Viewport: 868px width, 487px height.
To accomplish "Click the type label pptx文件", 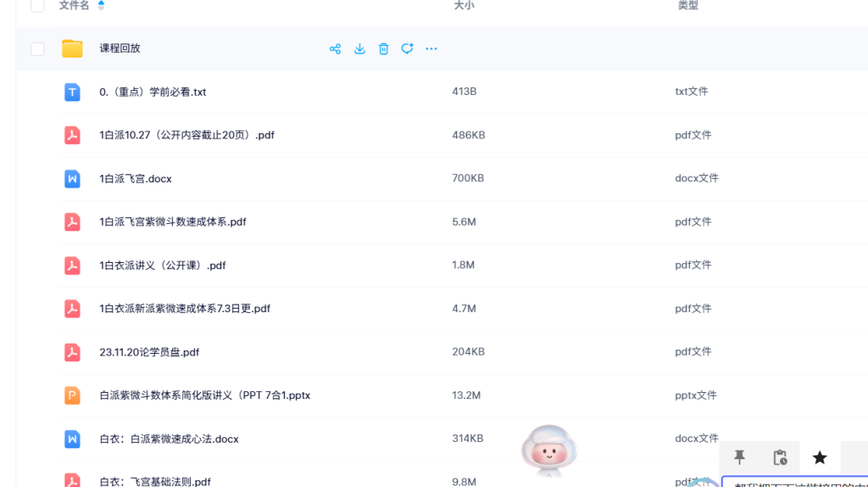I will coord(696,395).
